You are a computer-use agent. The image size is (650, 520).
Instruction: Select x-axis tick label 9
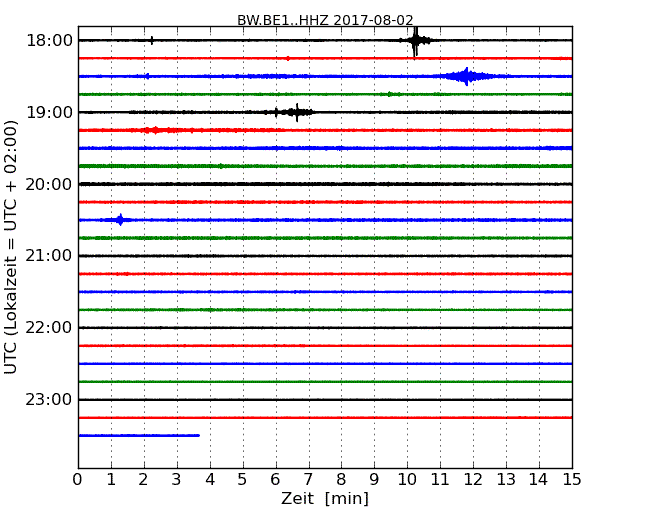[374, 479]
